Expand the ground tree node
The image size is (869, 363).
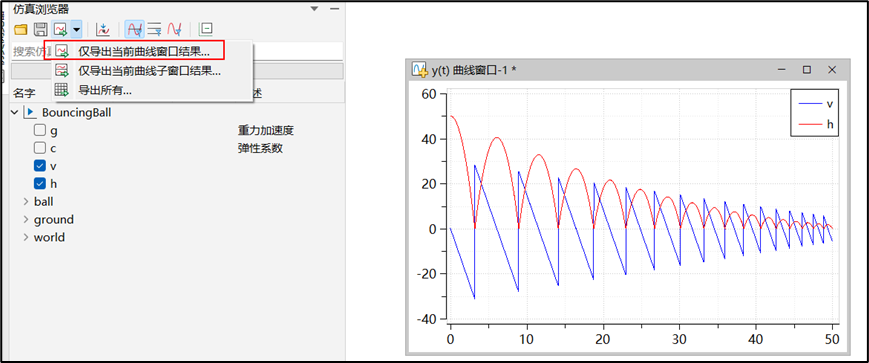point(25,219)
